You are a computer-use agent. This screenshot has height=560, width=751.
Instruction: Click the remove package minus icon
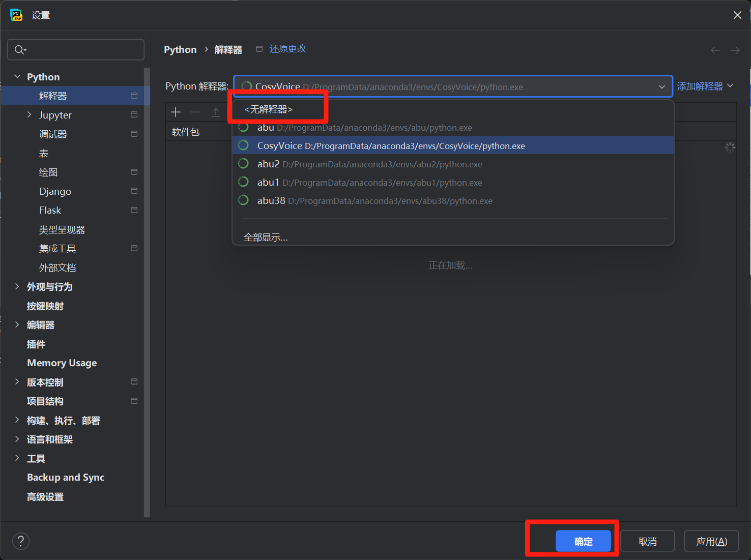pos(195,112)
